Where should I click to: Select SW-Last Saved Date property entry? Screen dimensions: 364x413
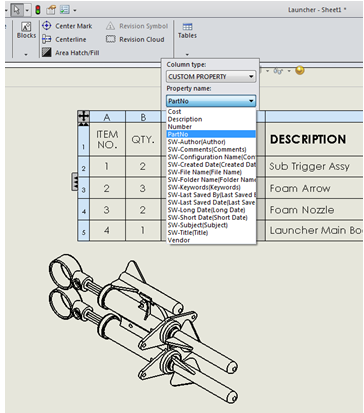211,202
